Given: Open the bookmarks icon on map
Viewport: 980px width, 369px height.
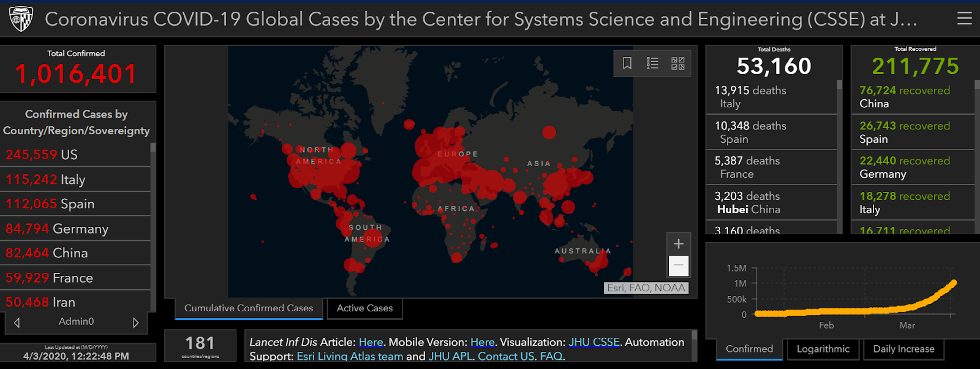Looking at the screenshot, I should pos(627,63).
